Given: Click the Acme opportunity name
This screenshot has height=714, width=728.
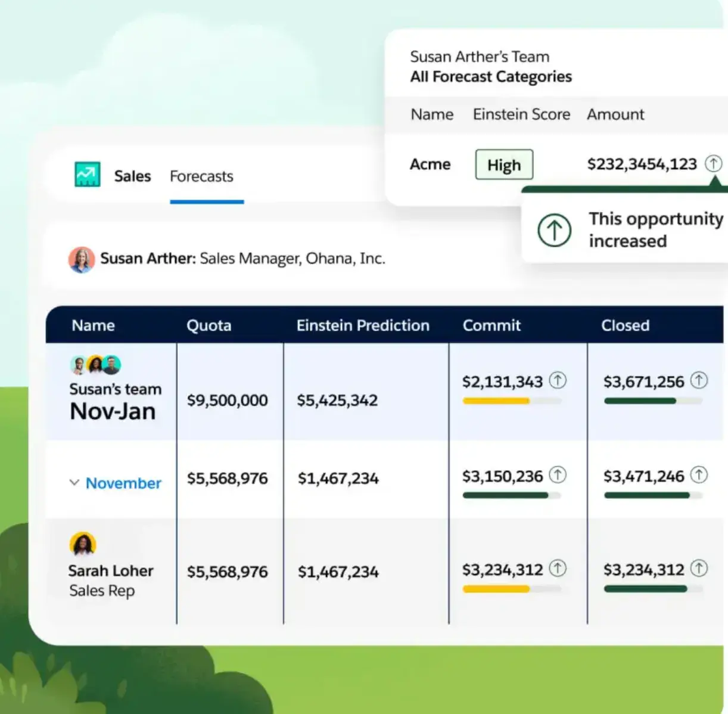Looking at the screenshot, I should point(430,164).
